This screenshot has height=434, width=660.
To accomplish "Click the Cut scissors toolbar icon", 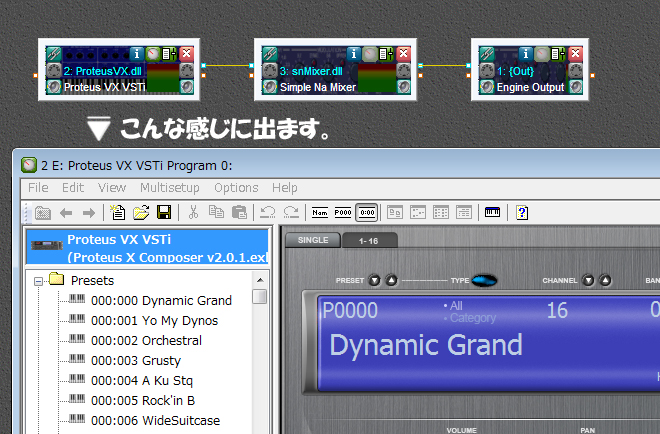I will click(193, 213).
